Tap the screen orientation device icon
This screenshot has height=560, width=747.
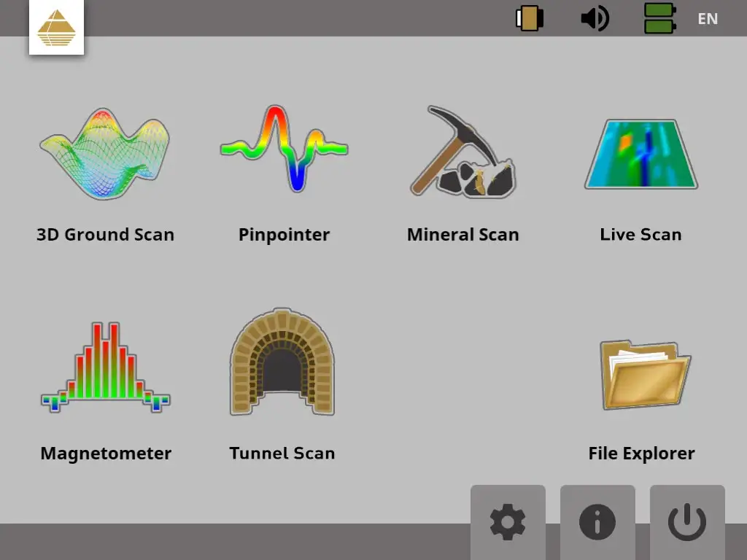[530, 19]
